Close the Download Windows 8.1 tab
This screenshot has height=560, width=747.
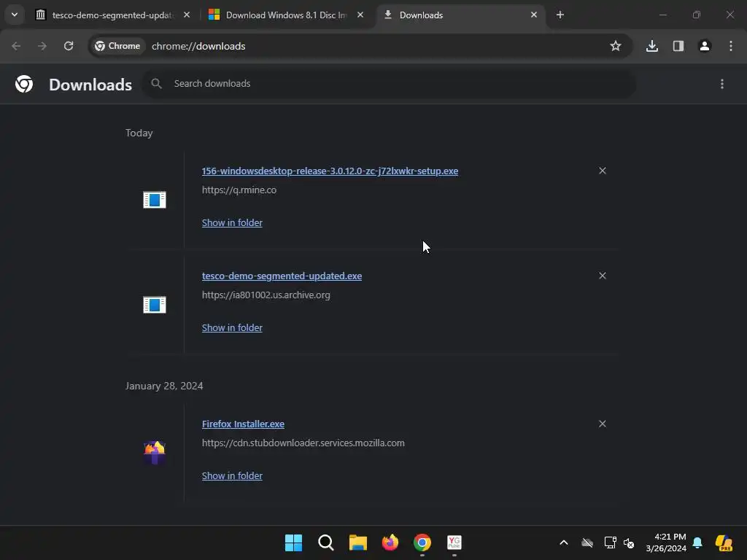[360, 15]
